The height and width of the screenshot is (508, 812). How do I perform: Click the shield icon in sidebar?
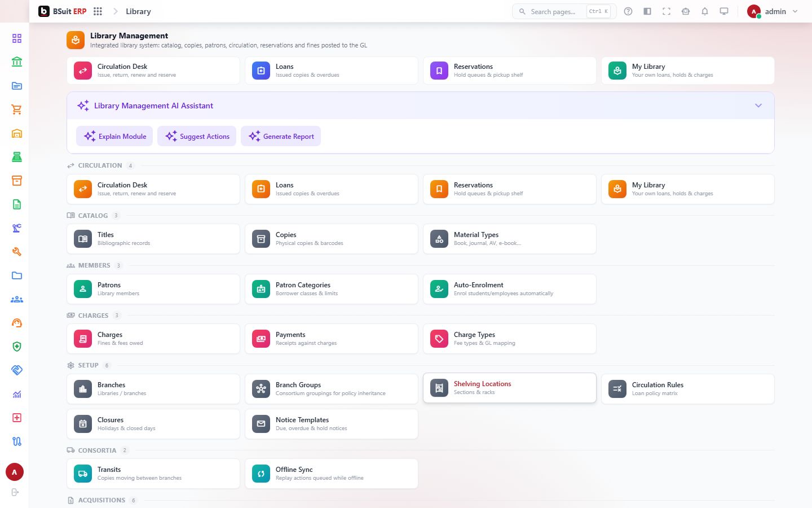[17, 347]
